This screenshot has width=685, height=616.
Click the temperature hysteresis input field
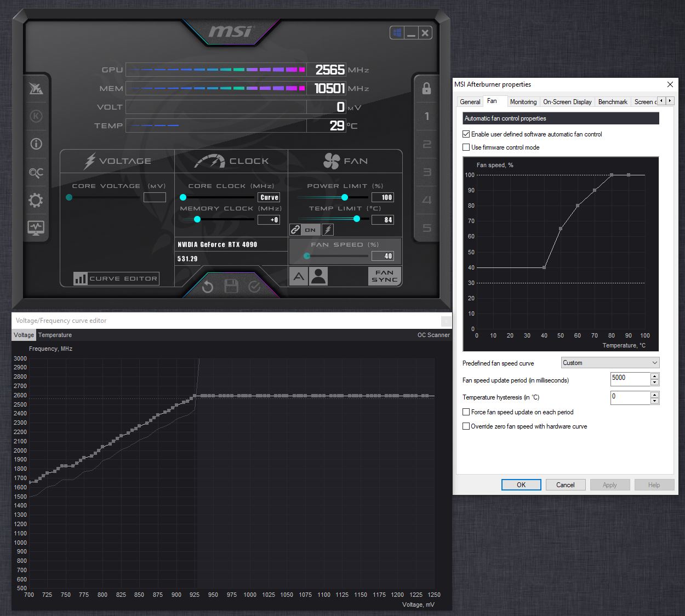(630, 397)
